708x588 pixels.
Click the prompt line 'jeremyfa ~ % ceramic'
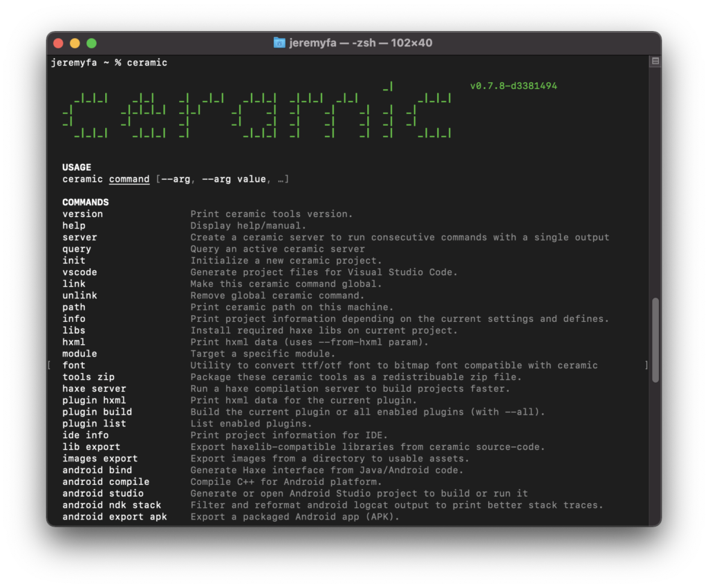109,63
